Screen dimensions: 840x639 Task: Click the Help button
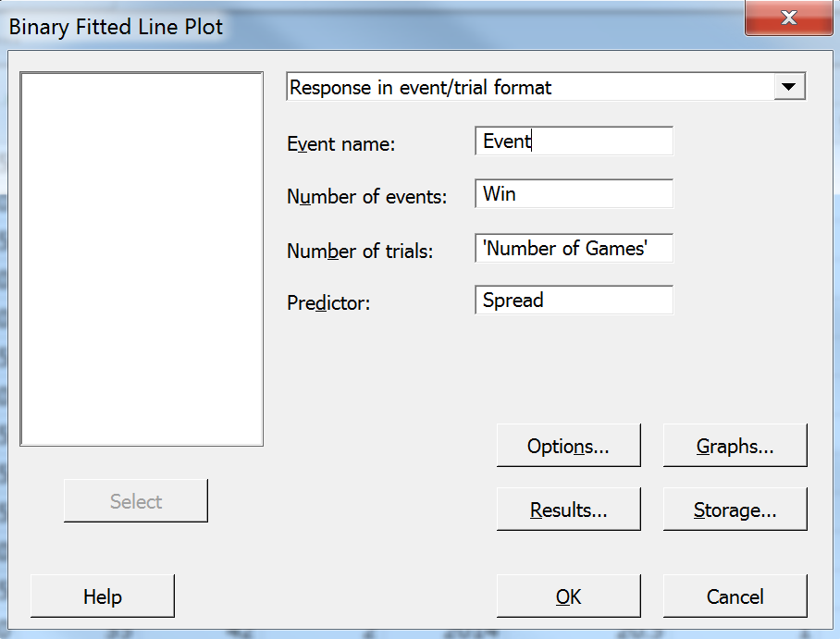pyautogui.click(x=102, y=596)
